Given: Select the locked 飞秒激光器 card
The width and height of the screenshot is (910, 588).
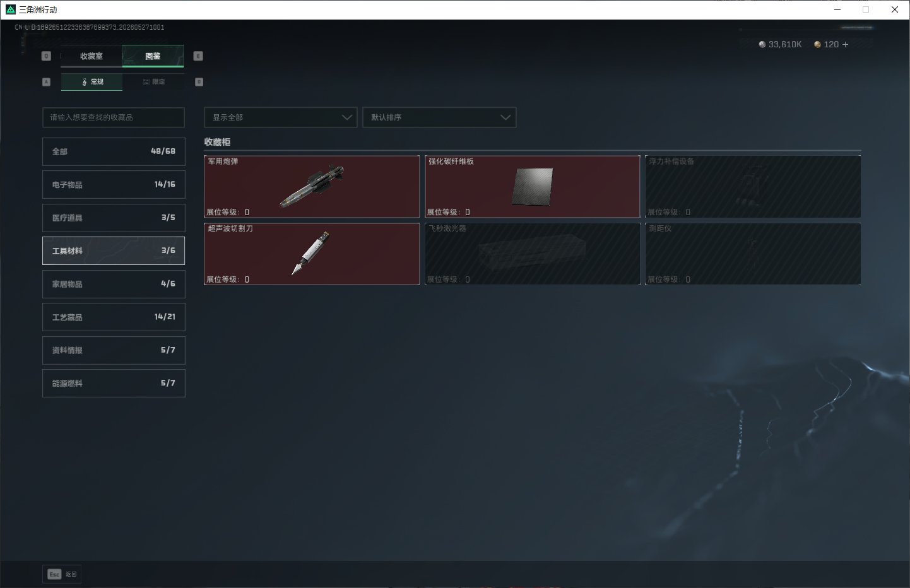Looking at the screenshot, I should [533, 254].
